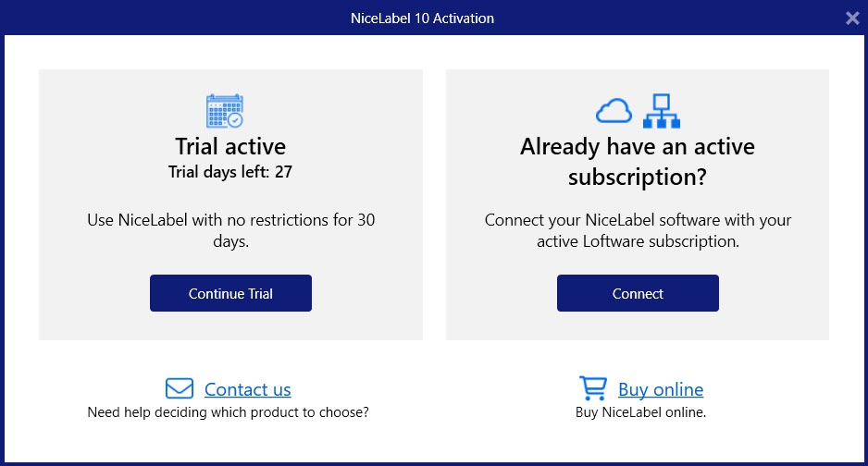Click the 'Need help deciding' caption
This screenshot has height=466, width=868.
(228, 412)
